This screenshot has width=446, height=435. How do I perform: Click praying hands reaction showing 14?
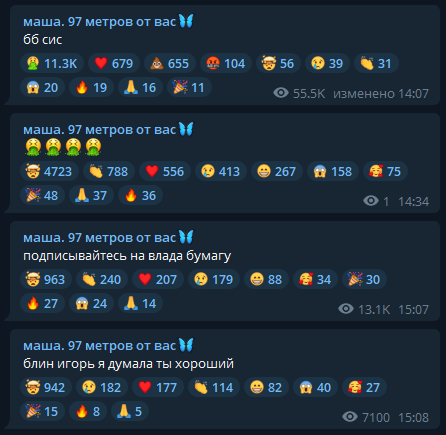[140, 303]
